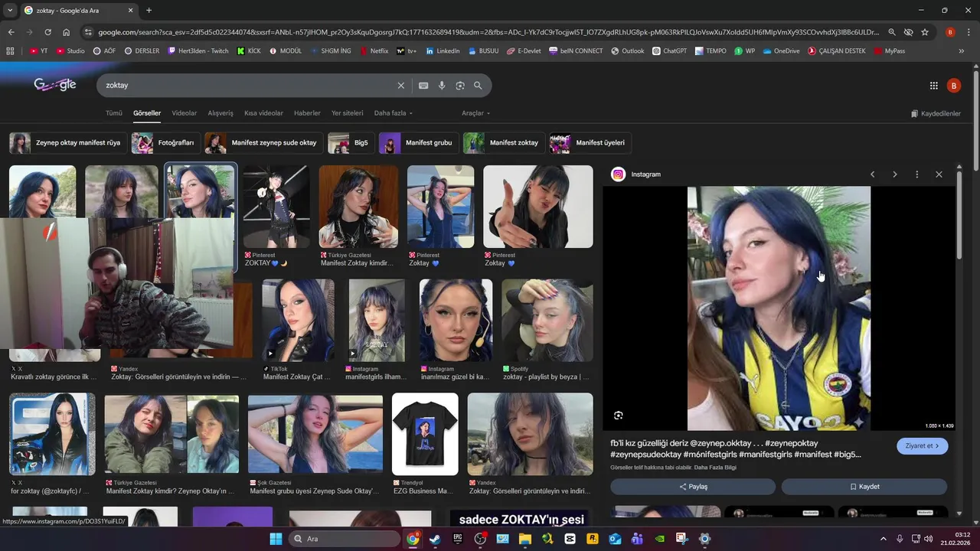Reload the page
Screen dimensions: 980x551
tap(47, 32)
